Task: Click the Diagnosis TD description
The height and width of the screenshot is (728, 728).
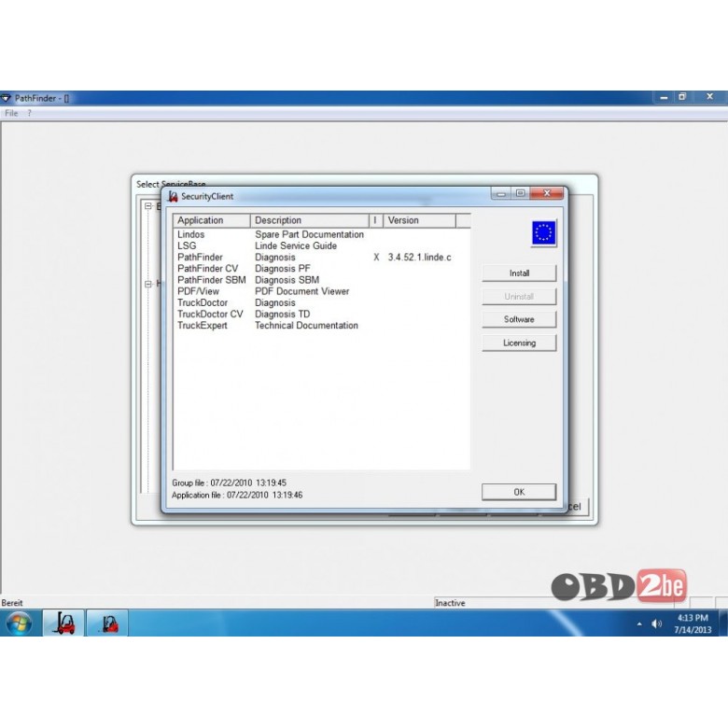Action: point(282,314)
